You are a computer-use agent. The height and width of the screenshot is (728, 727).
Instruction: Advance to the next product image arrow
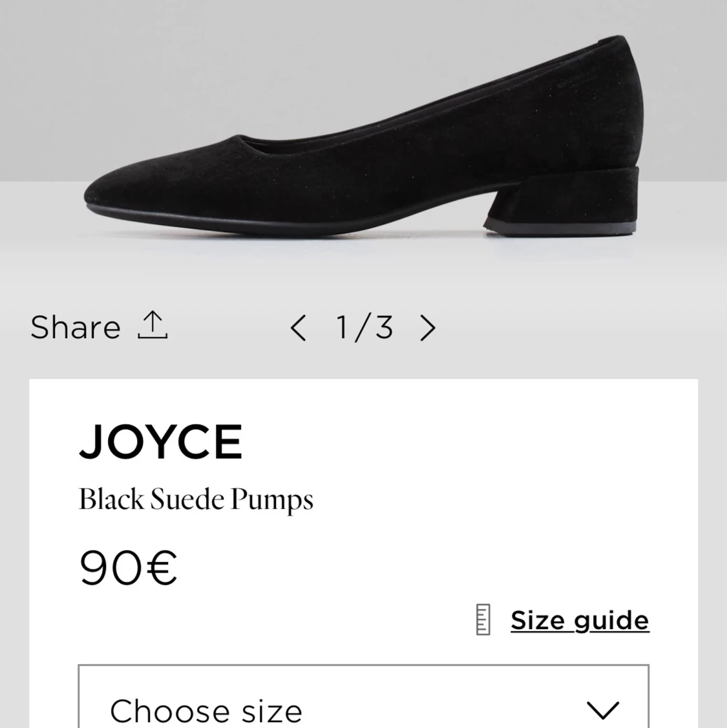click(427, 328)
